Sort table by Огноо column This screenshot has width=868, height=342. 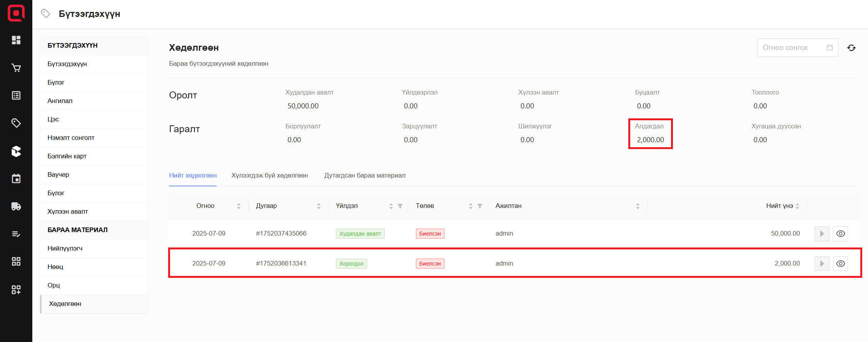pyautogui.click(x=239, y=206)
